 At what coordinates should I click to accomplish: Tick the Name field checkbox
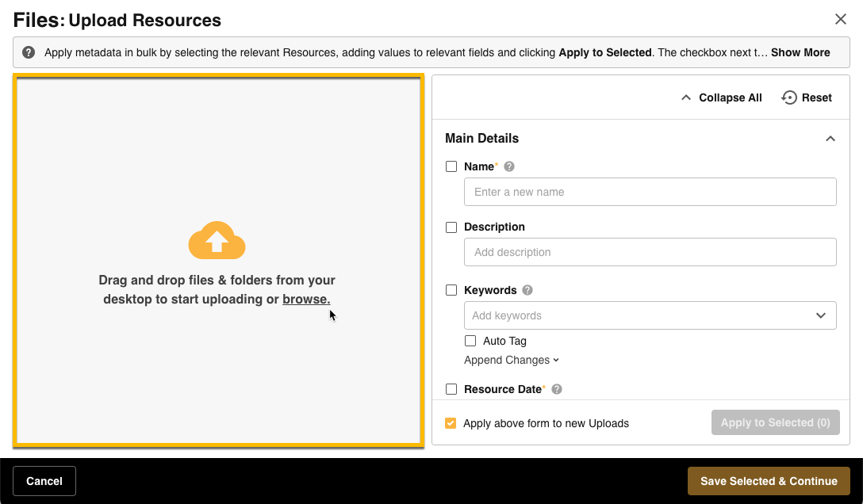451,166
